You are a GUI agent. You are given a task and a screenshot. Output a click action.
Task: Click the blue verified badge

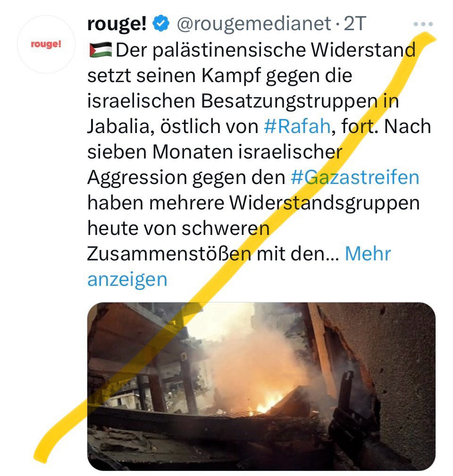coord(161,23)
